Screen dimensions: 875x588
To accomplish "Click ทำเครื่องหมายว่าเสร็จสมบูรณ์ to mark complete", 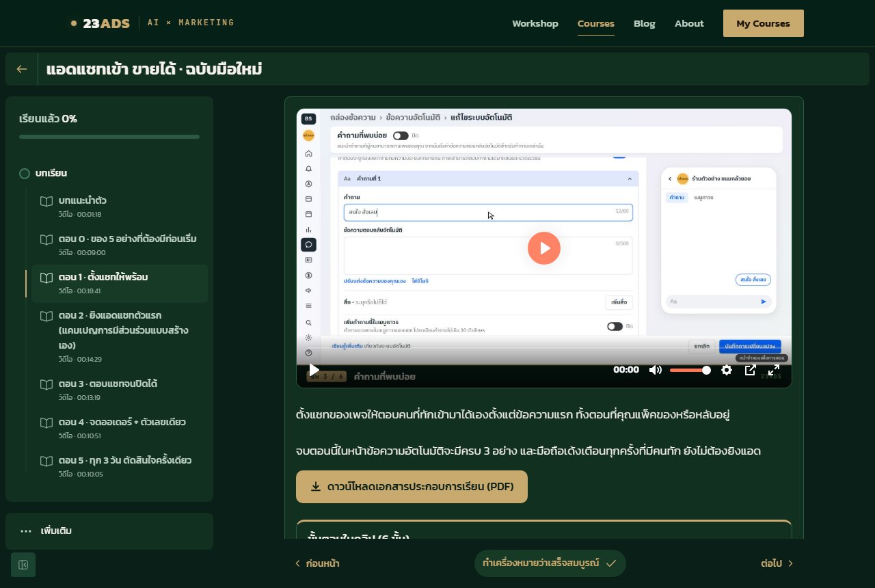I will [550, 563].
